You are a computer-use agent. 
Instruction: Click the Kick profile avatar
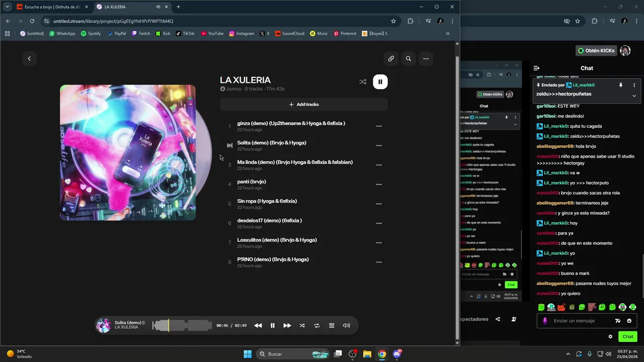tap(625, 51)
